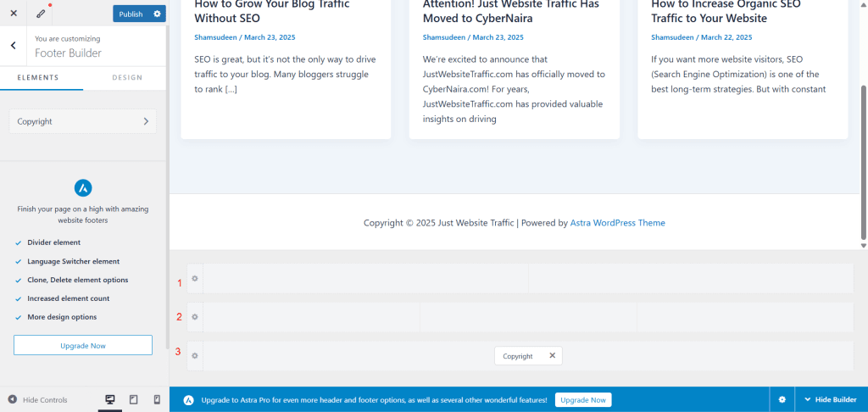Close the customizer with the X icon
The image size is (868, 412).
pos(14,14)
